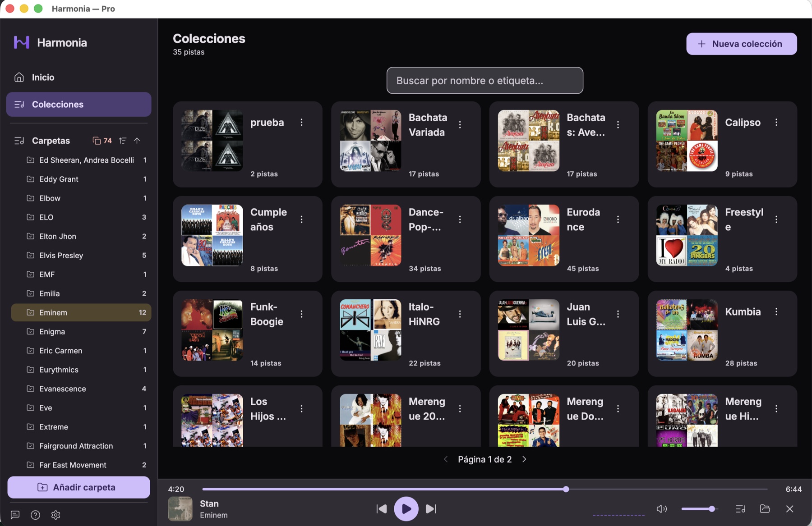Click the Eminem artist name in player
The width and height of the screenshot is (812, 526).
click(x=214, y=515)
